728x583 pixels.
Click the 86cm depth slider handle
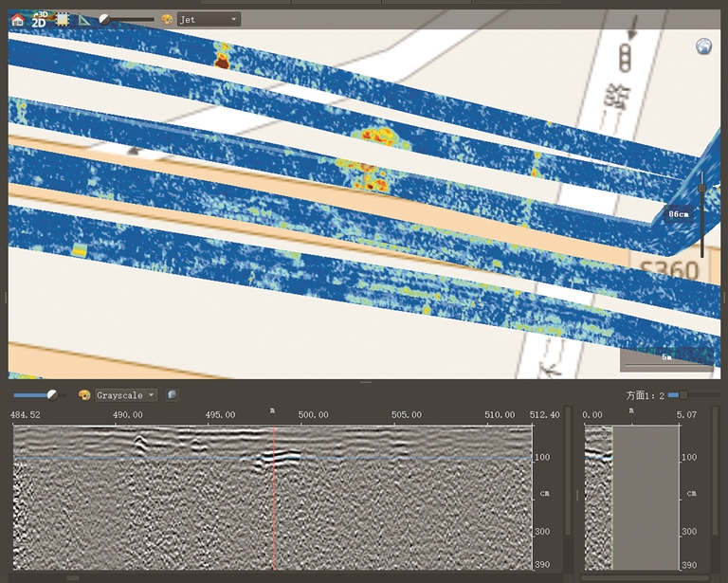(x=701, y=188)
